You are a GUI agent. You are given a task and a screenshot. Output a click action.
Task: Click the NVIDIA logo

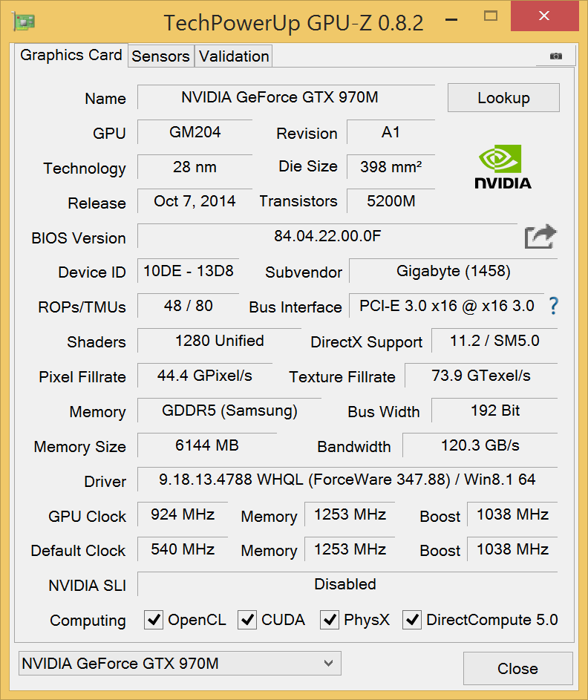(x=503, y=167)
